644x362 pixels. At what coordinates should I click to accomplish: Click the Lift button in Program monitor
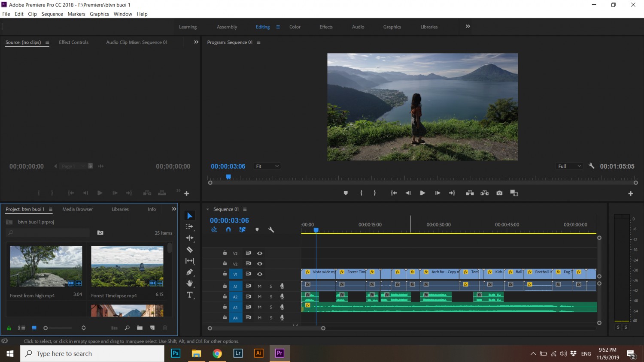(x=470, y=193)
